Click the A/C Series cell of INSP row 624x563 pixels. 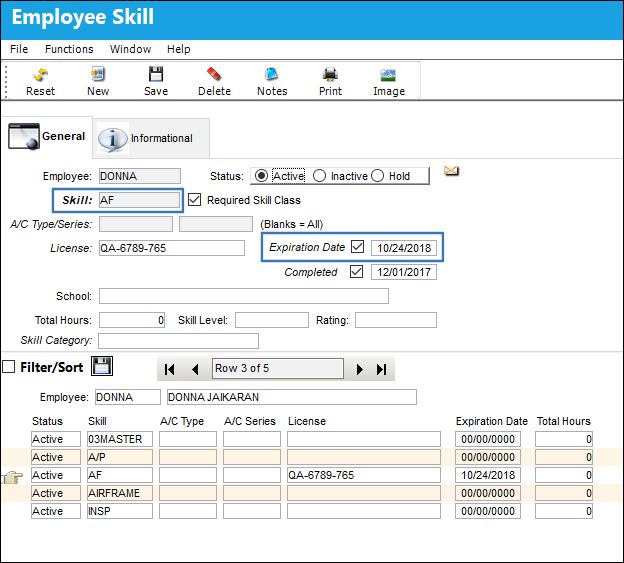pos(252,511)
